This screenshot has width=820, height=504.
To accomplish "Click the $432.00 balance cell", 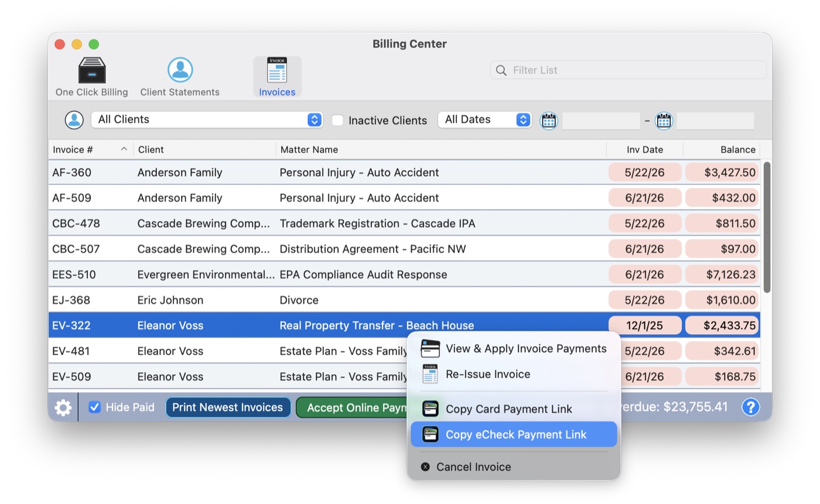I will point(722,198).
